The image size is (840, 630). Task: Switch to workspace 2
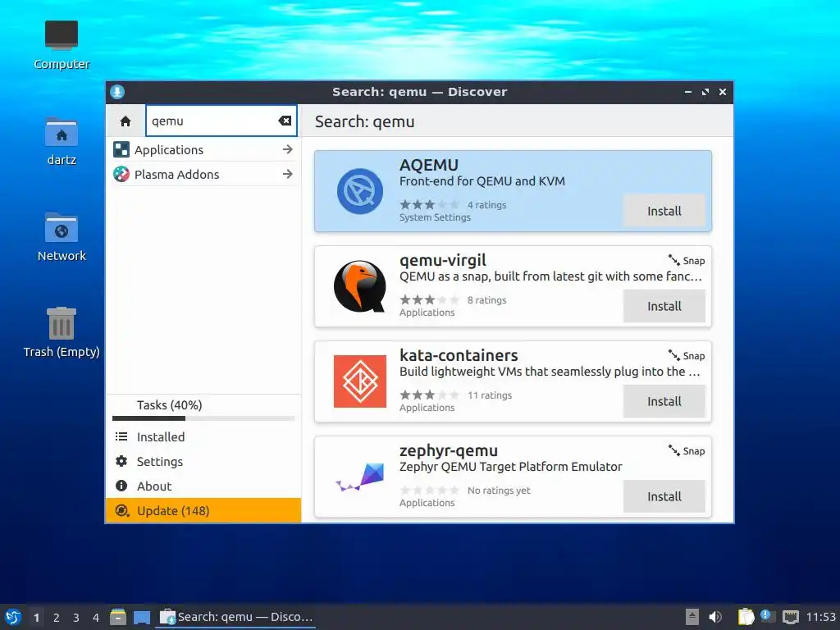click(x=57, y=618)
